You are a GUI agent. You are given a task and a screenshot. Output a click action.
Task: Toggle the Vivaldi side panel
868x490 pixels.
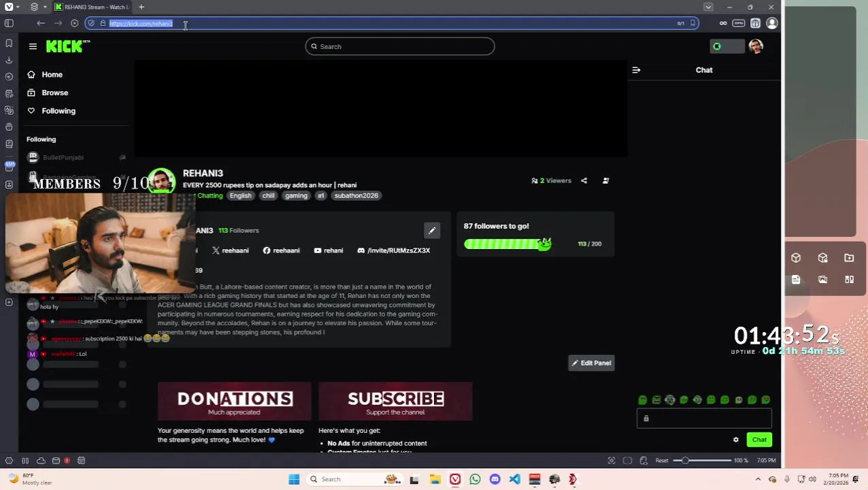[x=9, y=23]
